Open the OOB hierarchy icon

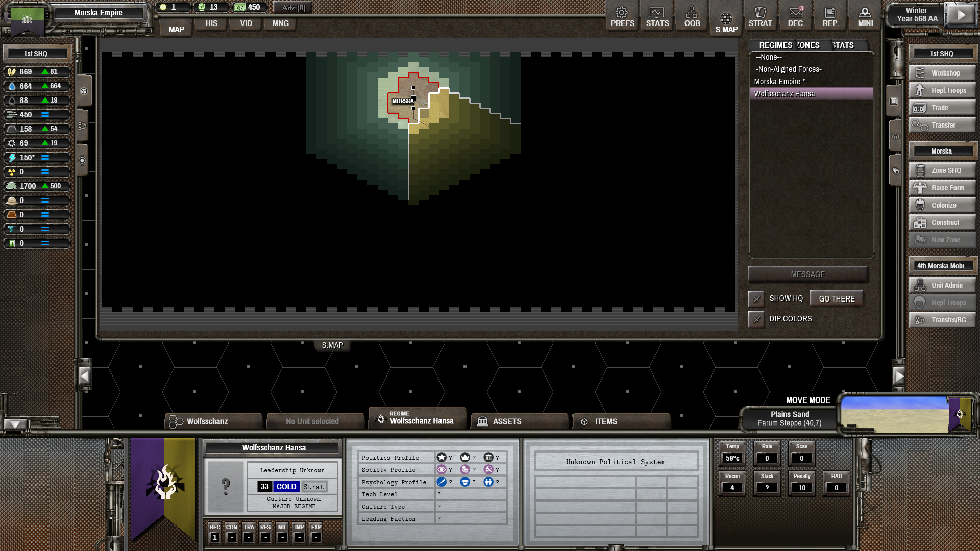coord(692,16)
